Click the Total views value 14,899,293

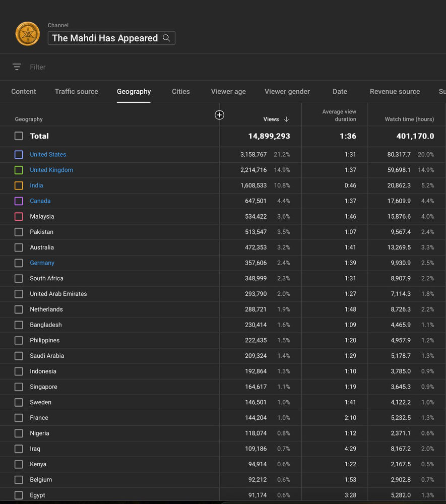[269, 136]
